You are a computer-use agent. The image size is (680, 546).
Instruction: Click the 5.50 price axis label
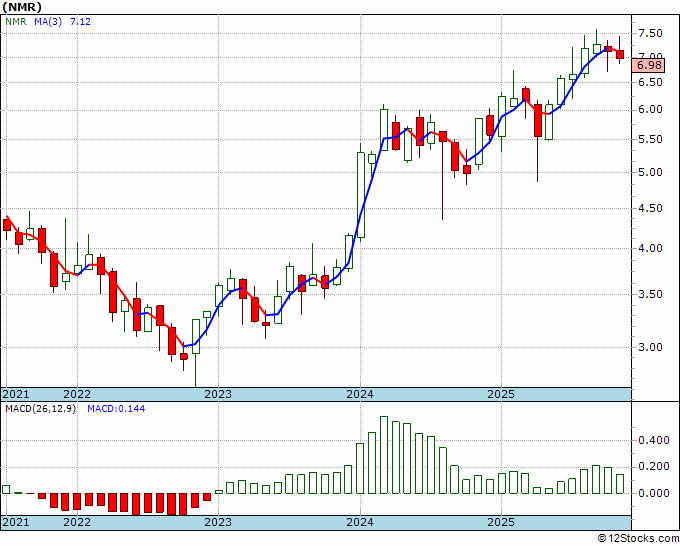point(650,140)
